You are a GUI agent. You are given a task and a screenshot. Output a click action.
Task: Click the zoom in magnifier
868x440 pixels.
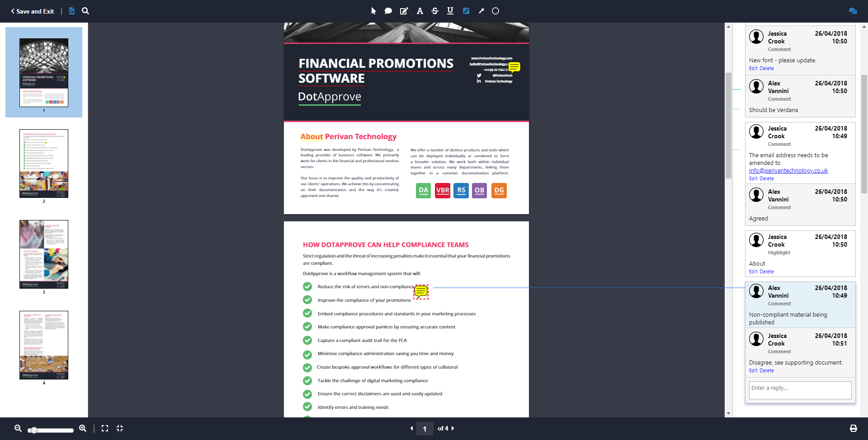click(83, 428)
